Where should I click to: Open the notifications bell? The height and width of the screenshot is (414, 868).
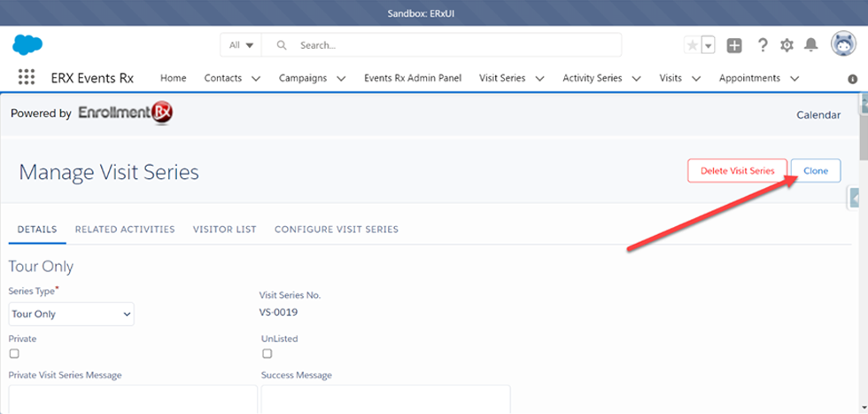pos(810,45)
